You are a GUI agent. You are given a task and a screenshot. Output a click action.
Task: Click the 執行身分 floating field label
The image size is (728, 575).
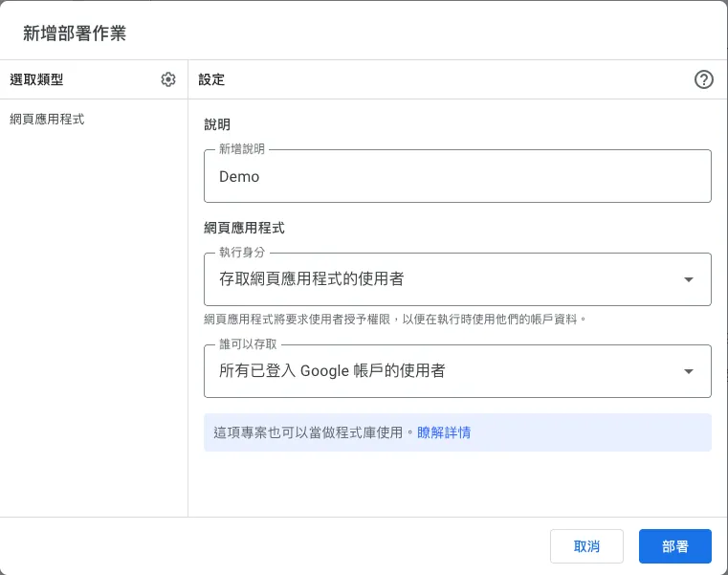(x=242, y=253)
